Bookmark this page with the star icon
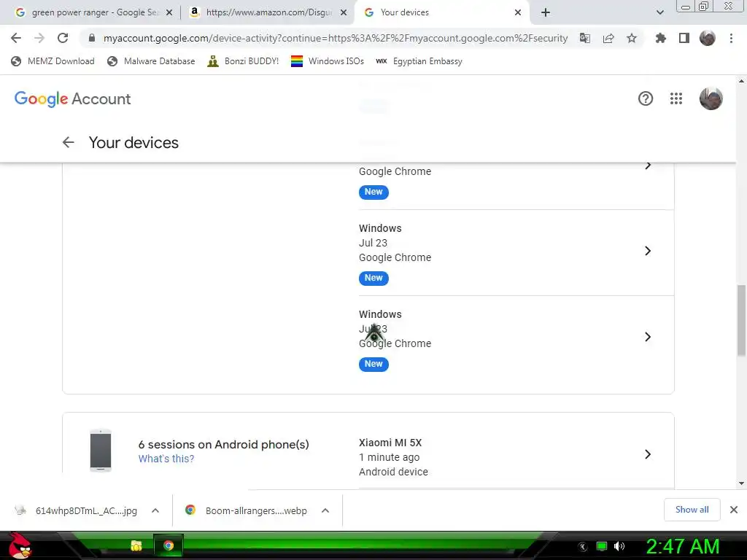 tap(632, 38)
